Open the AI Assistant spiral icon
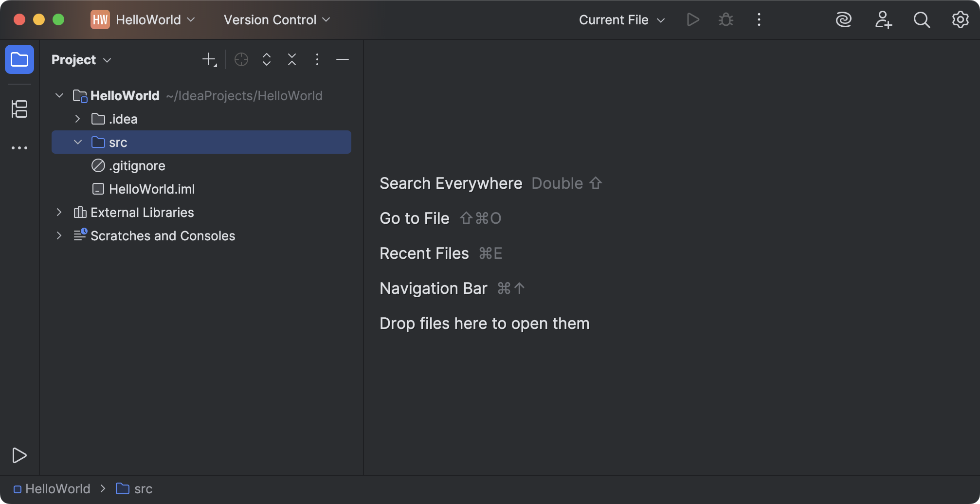Screen dimensions: 980x504 [x=844, y=19]
